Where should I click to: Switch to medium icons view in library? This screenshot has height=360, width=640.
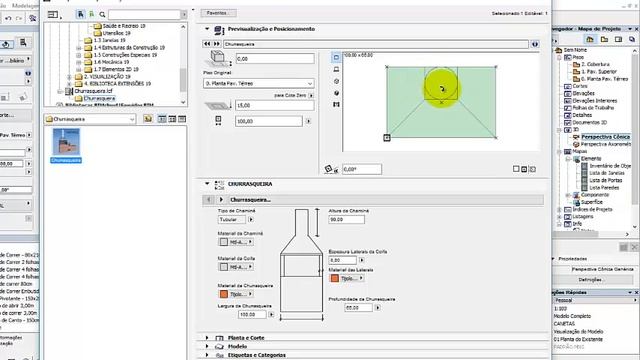172,119
